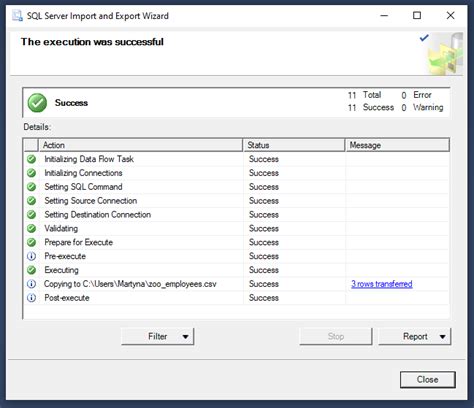The height and width of the screenshot is (408, 474).
Task: Click the green check icon beside Initializing Data Flow Task
Action: (x=31, y=159)
